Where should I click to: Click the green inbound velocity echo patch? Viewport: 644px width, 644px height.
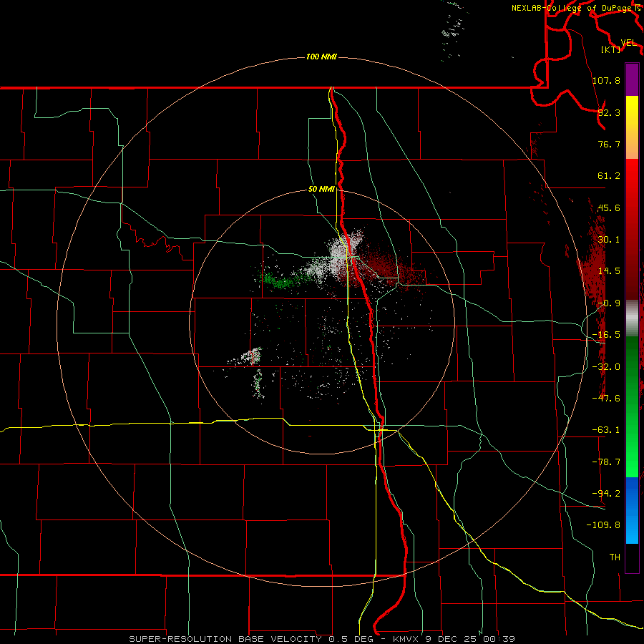pos(281,281)
